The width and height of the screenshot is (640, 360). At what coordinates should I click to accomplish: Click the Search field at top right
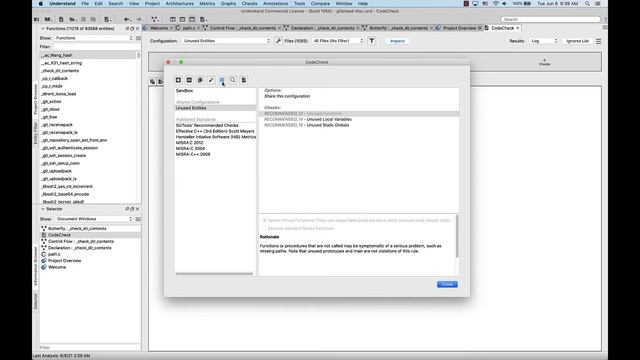point(550,19)
